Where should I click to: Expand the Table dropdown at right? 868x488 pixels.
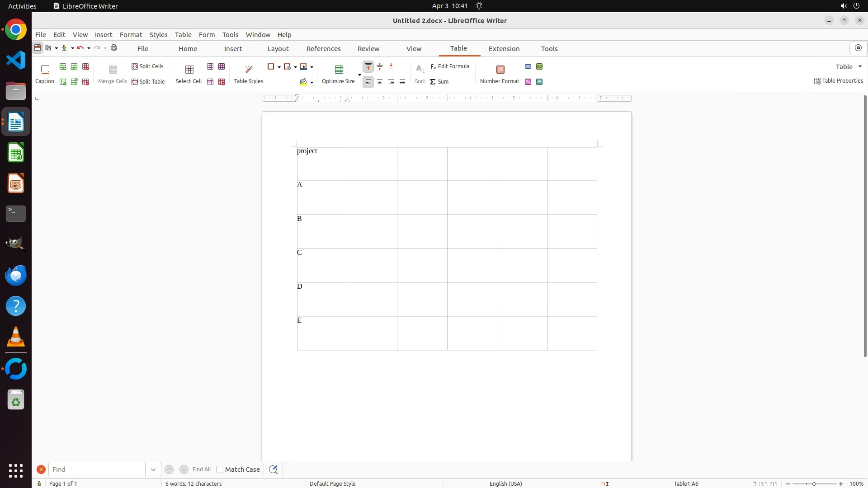pyautogui.click(x=860, y=67)
